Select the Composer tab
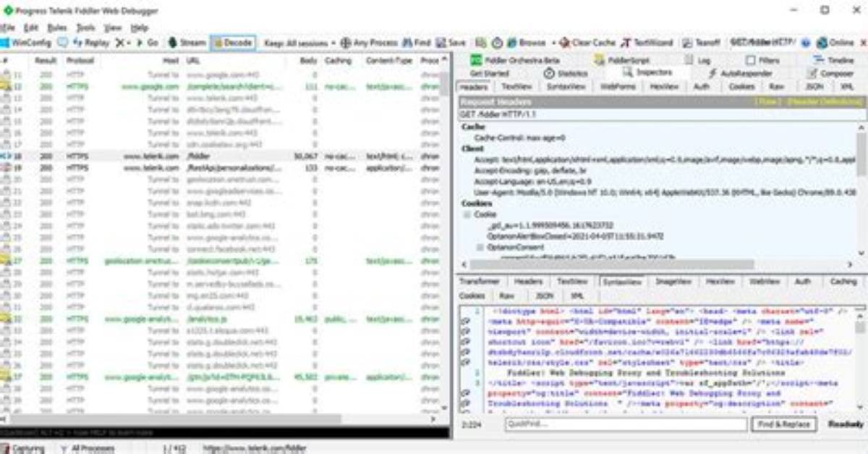 pos(832,74)
